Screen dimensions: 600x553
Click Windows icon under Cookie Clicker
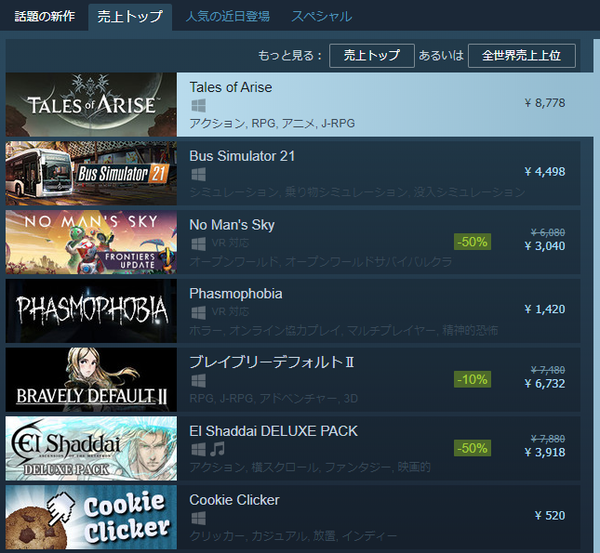point(198,519)
